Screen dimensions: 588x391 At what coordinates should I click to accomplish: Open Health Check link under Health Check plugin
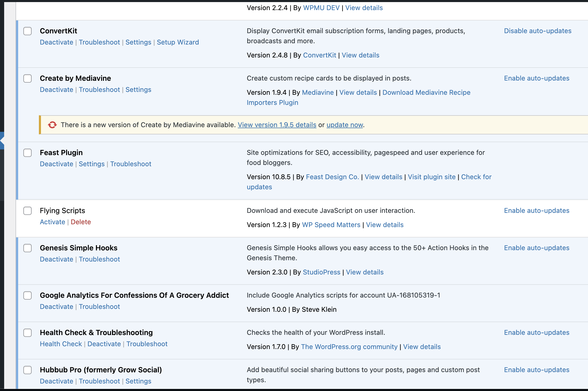click(x=61, y=344)
